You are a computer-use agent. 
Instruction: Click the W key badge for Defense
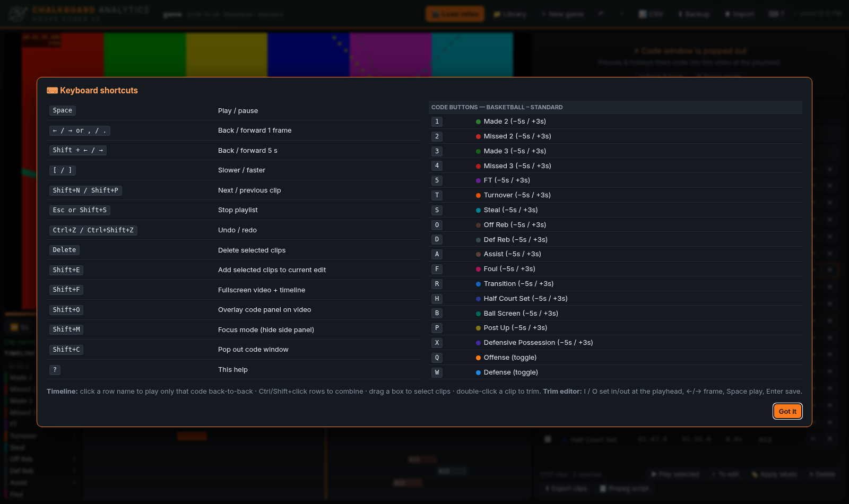pos(437,372)
